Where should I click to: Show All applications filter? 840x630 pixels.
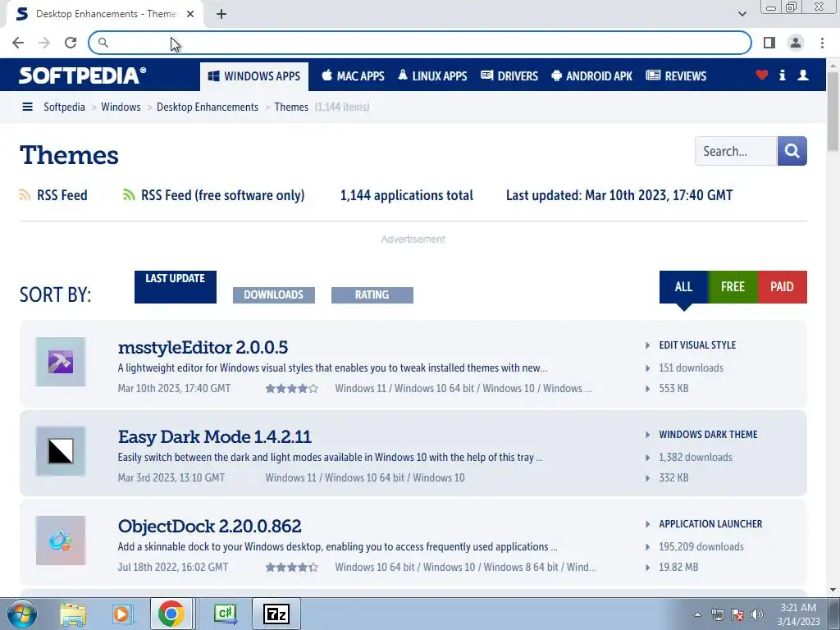[x=683, y=287]
